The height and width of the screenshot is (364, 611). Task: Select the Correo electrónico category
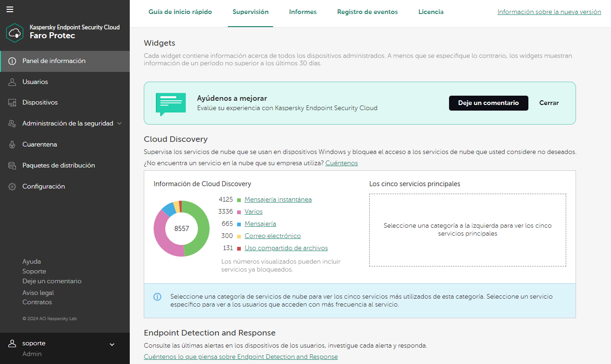[x=273, y=236]
